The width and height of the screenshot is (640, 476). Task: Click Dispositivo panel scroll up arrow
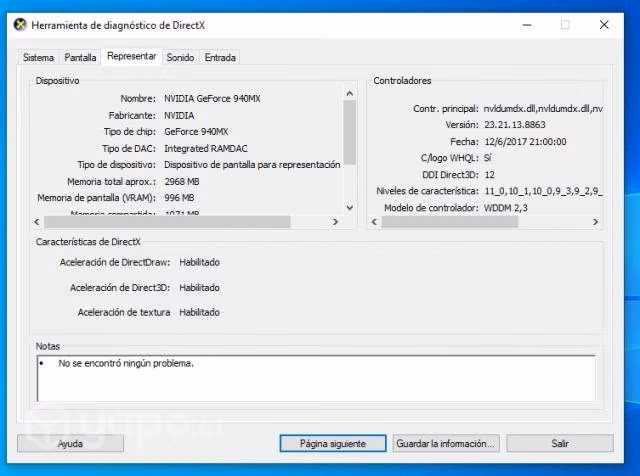click(x=349, y=93)
